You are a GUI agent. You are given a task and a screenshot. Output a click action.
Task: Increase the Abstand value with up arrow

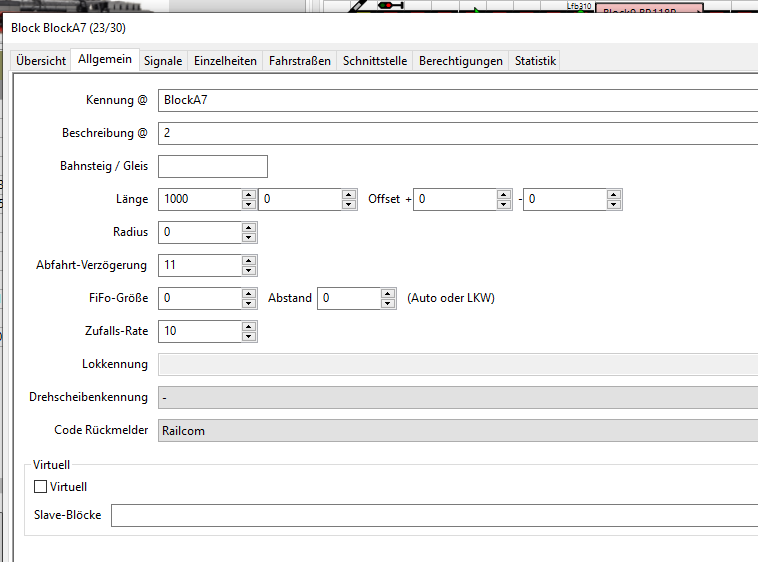[x=389, y=293]
